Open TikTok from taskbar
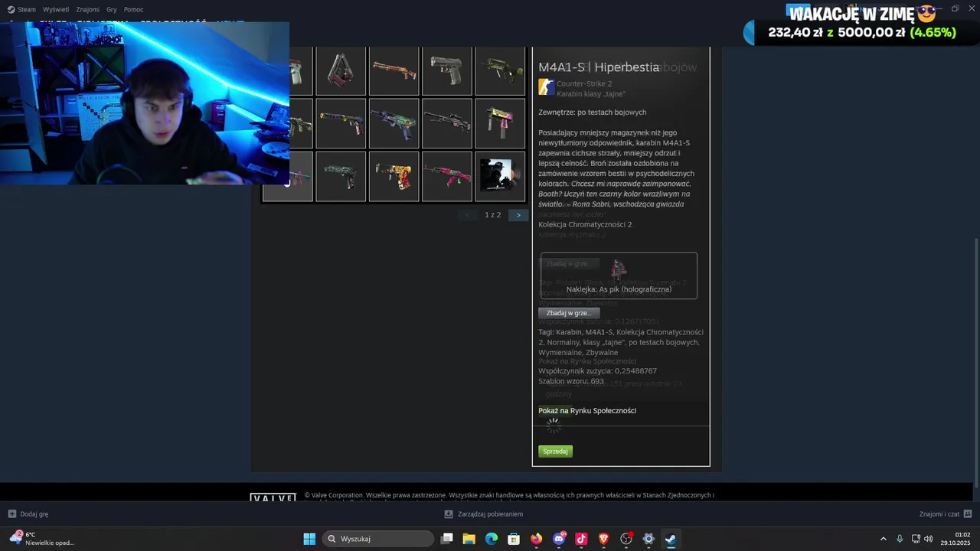Viewport: 980px width, 551px height. [x=581, y=539]
